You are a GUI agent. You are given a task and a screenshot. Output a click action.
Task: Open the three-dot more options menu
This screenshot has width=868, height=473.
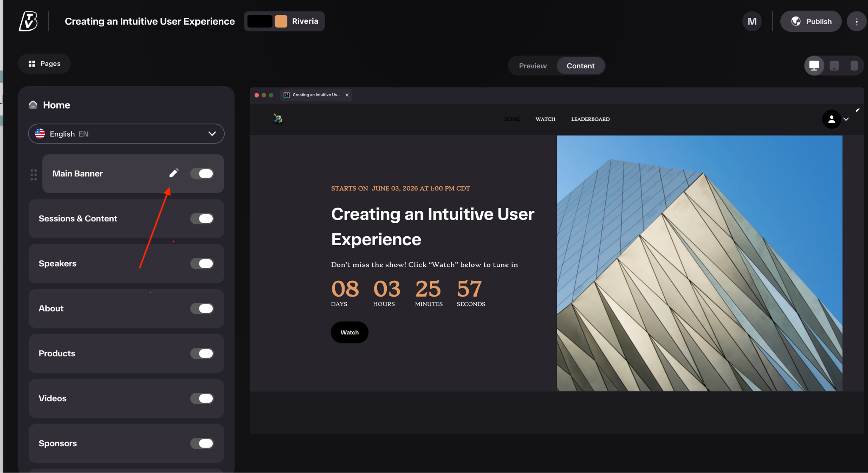tap(857, 21)
